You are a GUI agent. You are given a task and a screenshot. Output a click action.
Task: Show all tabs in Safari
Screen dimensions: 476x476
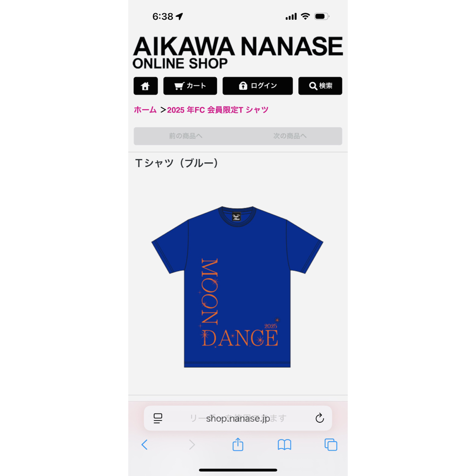(x=331, y=445)
